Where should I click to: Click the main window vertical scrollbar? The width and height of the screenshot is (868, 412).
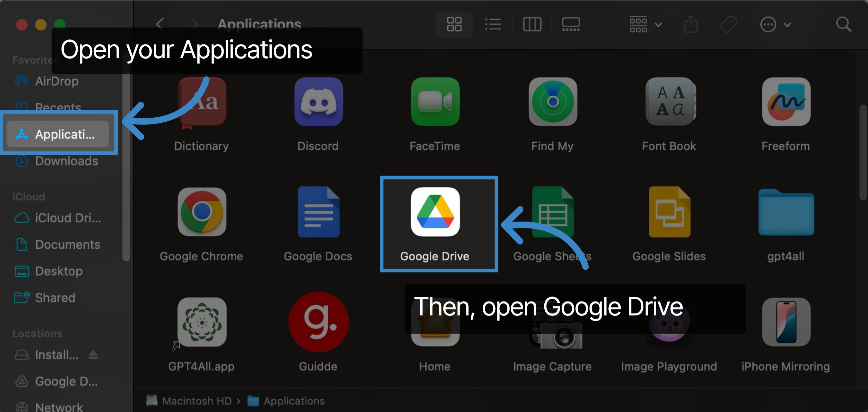pos(863,152)
